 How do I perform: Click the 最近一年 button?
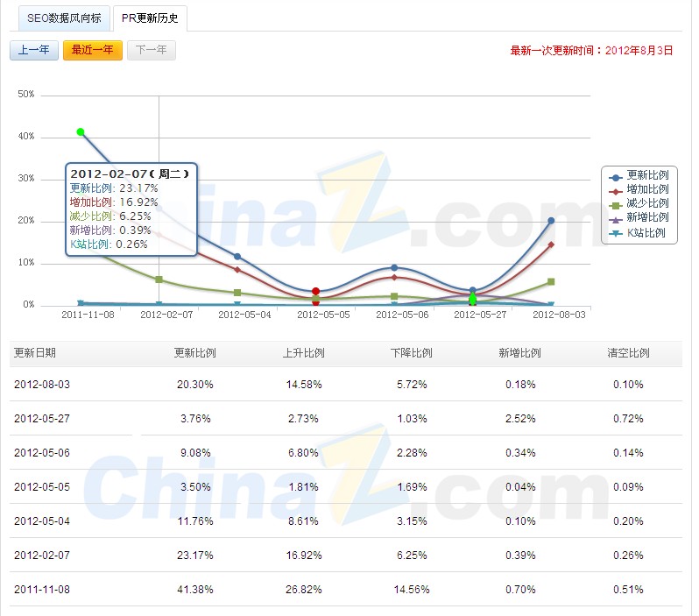(x=92, y=50)
